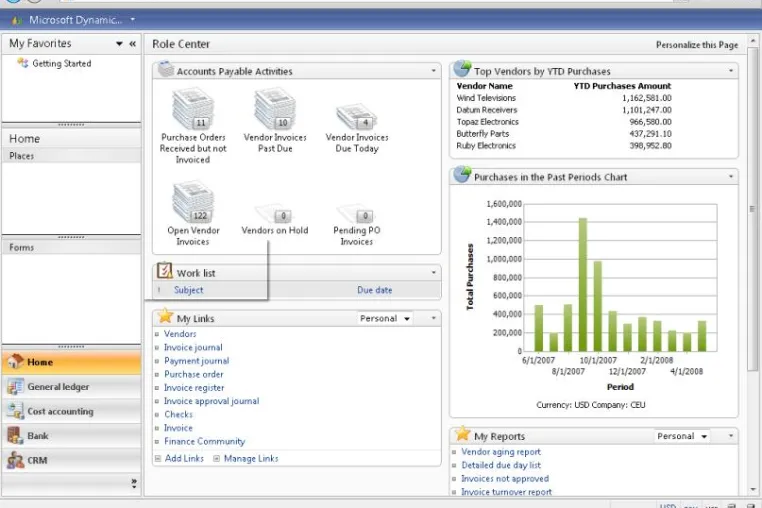Show more module buttons via bottom chevron
The image size is (762, 508).
coord(134,483)
